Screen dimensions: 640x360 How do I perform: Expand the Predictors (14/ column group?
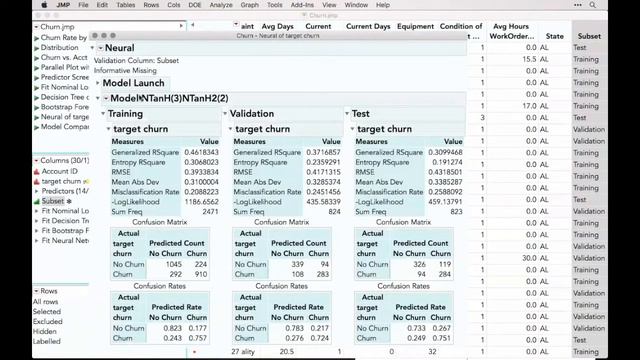[36, 191]
